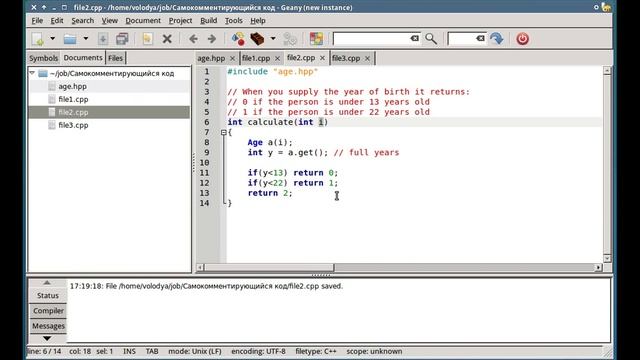This screenshot has height=360, width=640.
Task: Reload the current file icon
Action: pyautogui.click(x=147, y=39)
